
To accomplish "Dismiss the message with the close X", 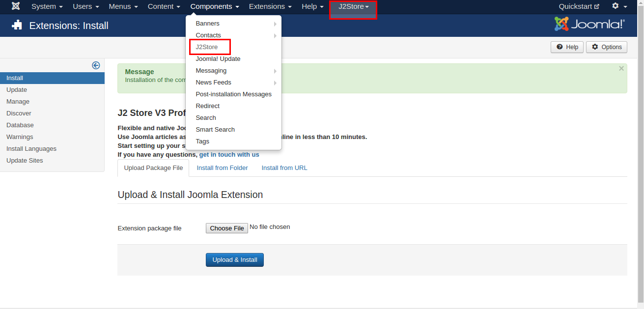I will [621, 69].
